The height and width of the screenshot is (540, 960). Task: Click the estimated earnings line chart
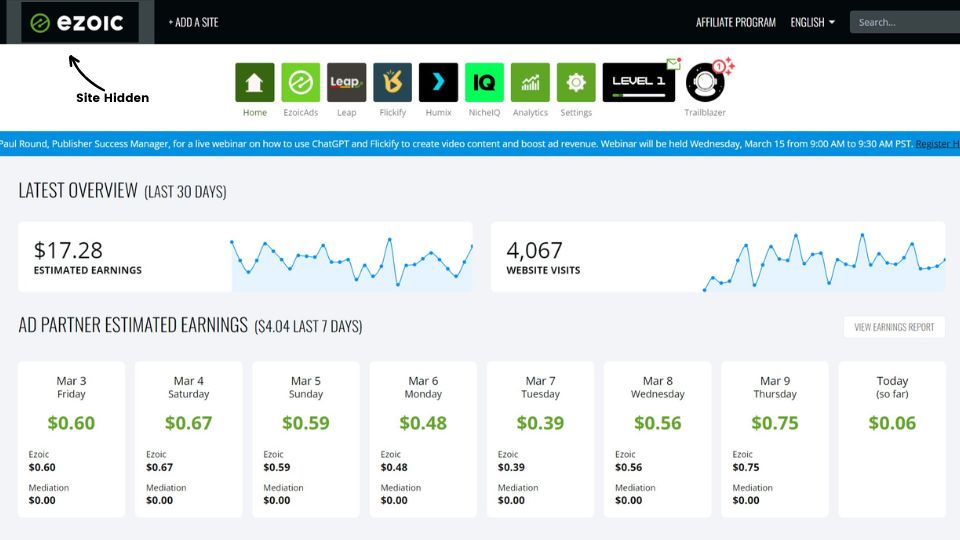pos(352,263)
